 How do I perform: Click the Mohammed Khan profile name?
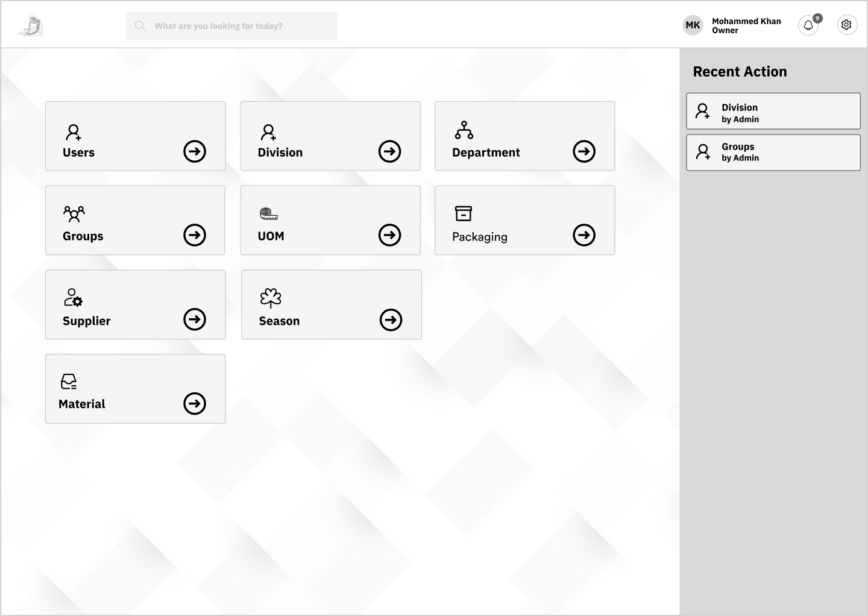[746, 21]
